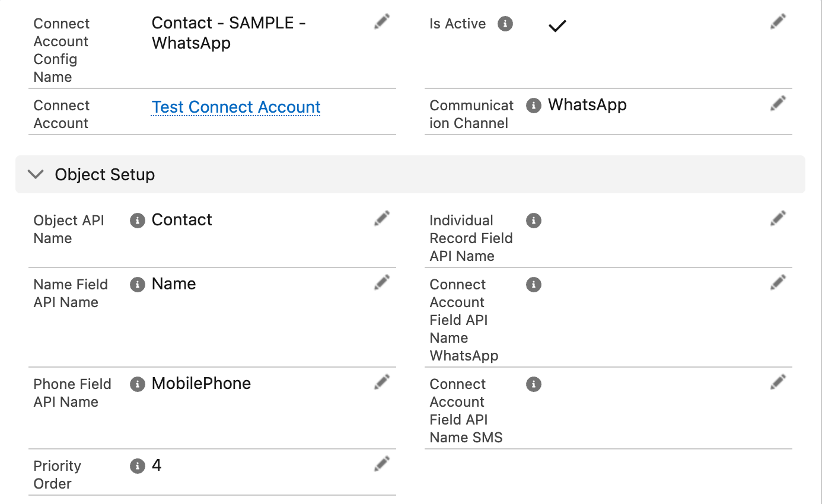This screenshot has height=504, width=822.
Task: Show info tooltip for Communication Channel
Action: 534,106
